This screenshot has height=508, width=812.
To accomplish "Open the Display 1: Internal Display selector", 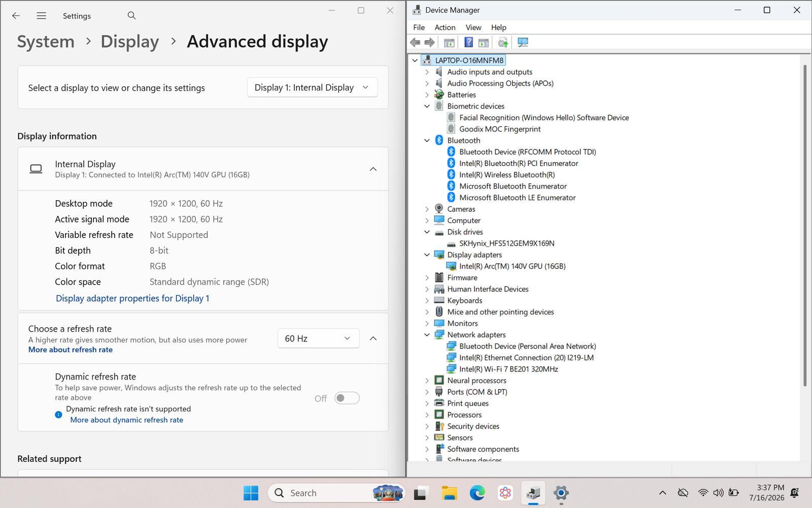I will (312, 87).
